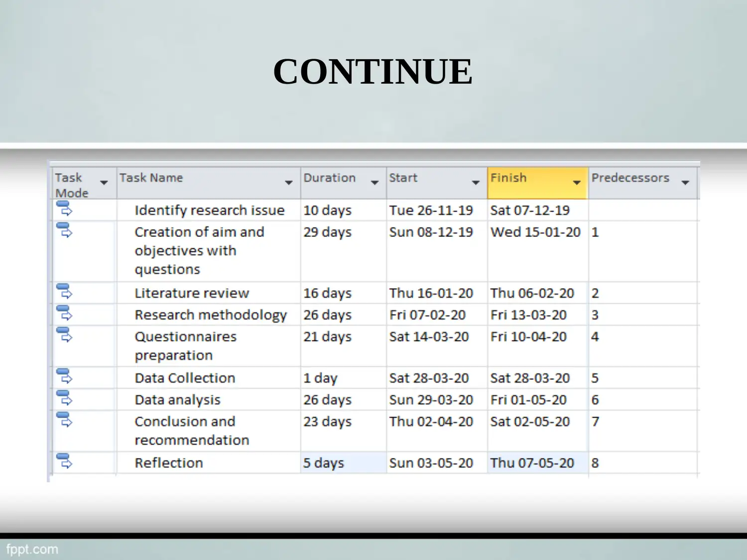747x560 pixels.
Task: Click start date 'Thu 02-04-20'
Action: (431, 422)
